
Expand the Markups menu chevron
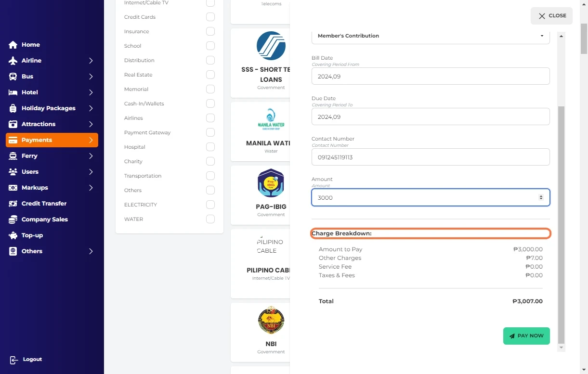[x=91, y=188]
